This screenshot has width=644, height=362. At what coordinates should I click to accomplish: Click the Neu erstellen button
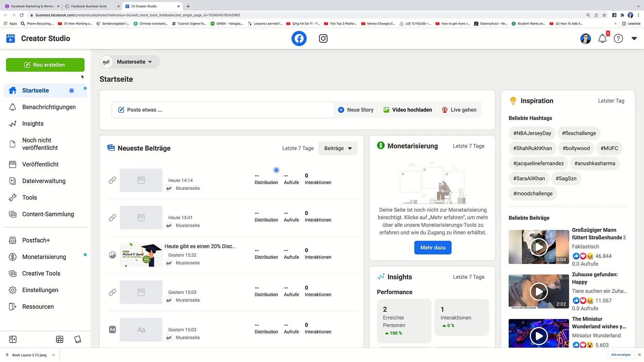pos(45,65)
